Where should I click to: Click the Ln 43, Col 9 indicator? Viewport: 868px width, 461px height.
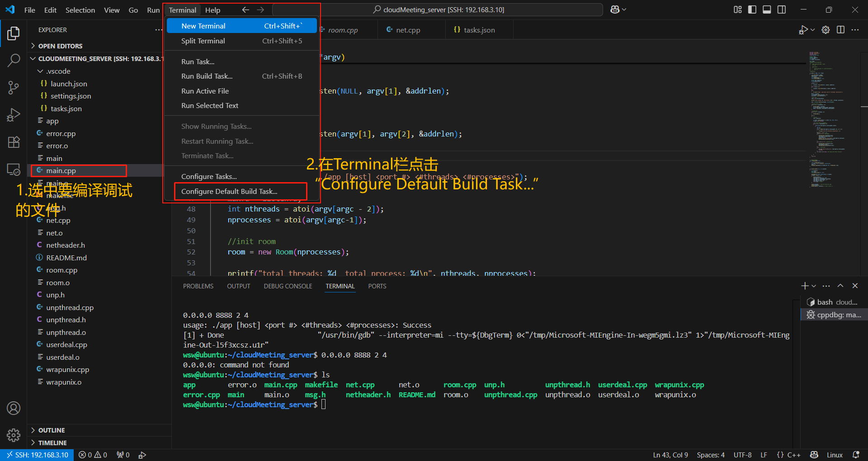coord(670,455)
